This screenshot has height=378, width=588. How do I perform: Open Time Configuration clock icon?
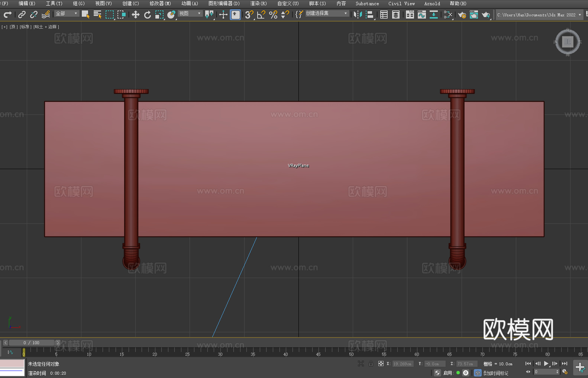(565, 372)
